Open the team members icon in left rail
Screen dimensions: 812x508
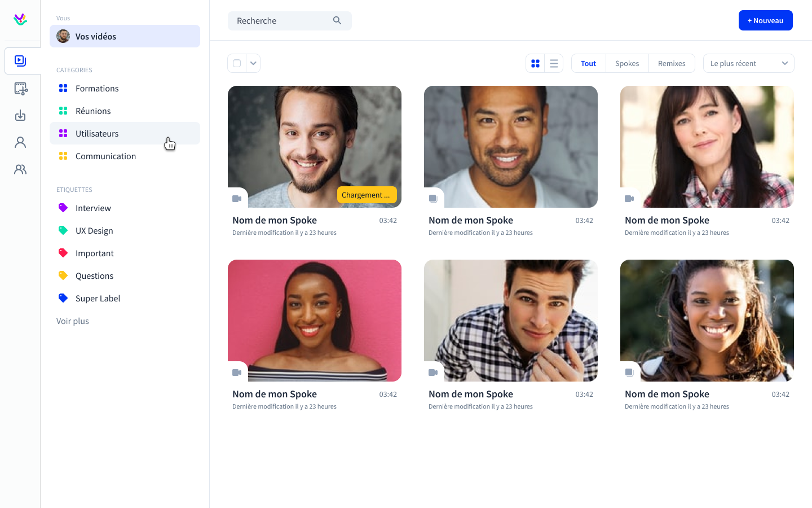(20, 169)
